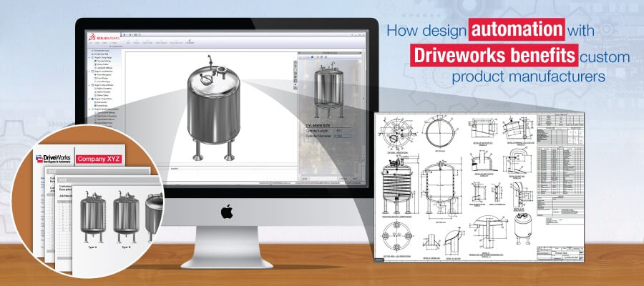Open Define Tables in the task tree

tap(102, 95)
